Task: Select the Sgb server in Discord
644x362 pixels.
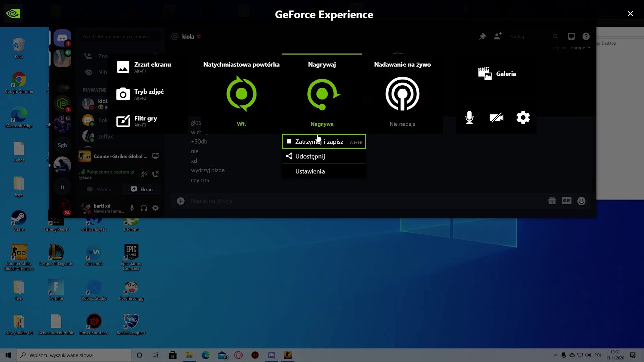Action: click(62, 145)
